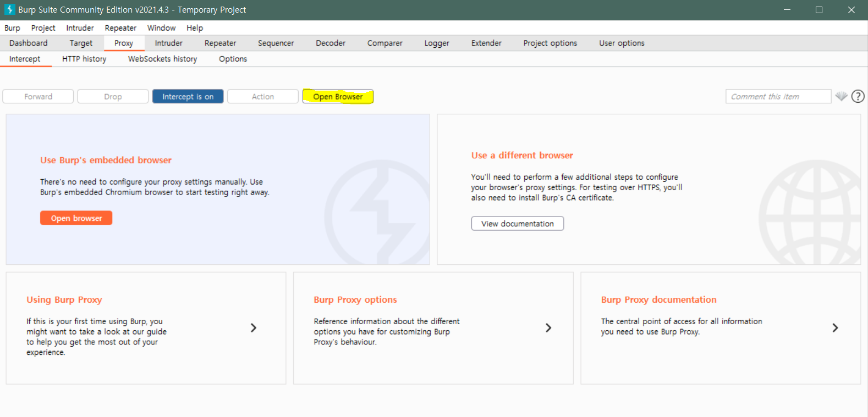Select the Proxy tab
868x417 pixels.
coord(124,43)
